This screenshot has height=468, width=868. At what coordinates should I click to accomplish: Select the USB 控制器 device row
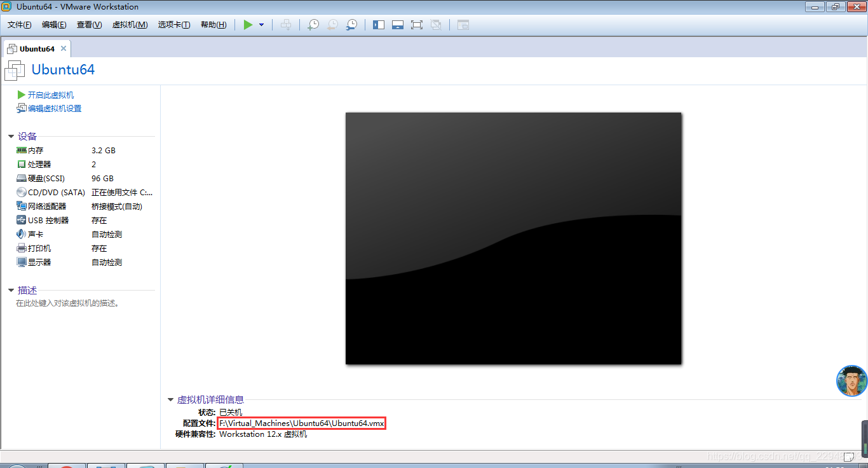(85, 221)
